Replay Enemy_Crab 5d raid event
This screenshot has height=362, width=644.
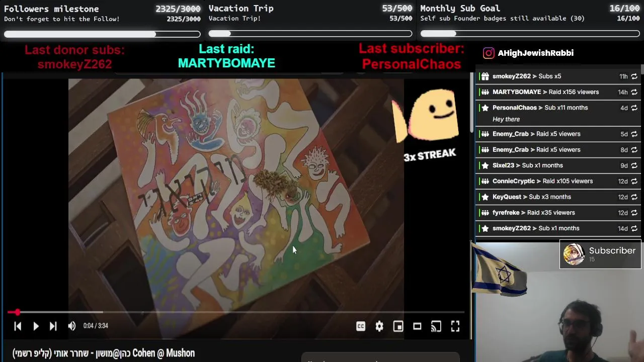point(634,134)
